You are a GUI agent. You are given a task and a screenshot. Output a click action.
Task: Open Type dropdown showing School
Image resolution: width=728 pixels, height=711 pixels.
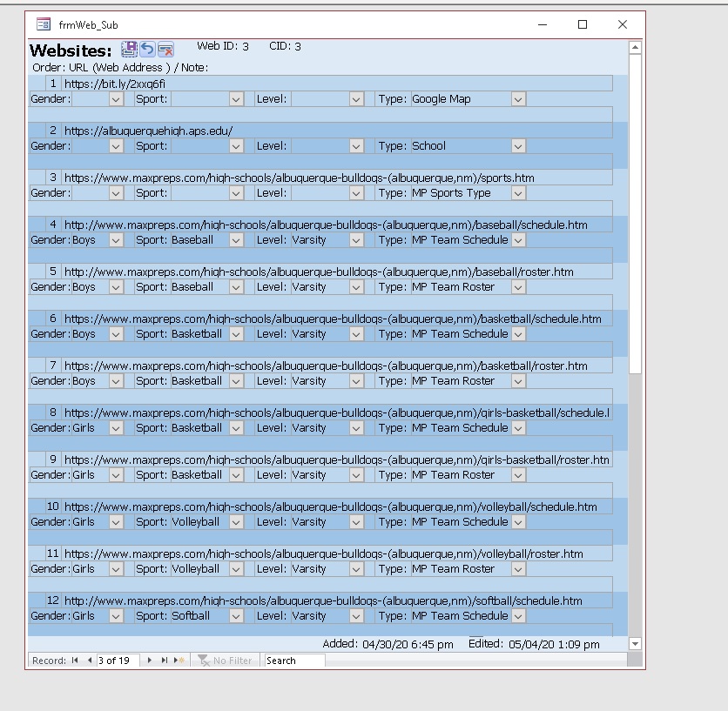[519, 146]
